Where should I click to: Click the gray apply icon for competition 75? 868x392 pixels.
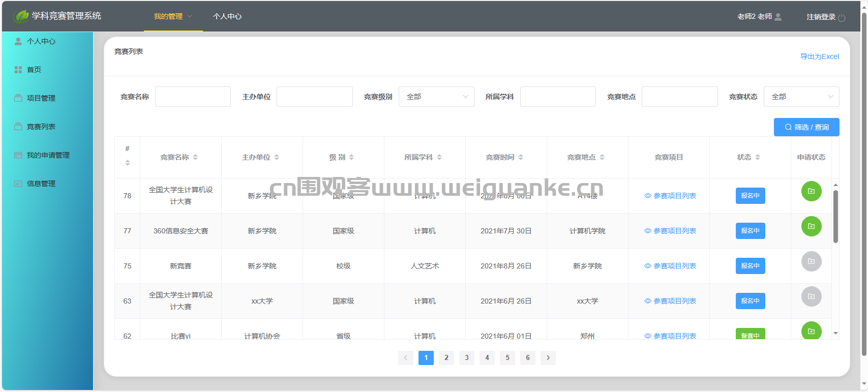click(811, 261)
